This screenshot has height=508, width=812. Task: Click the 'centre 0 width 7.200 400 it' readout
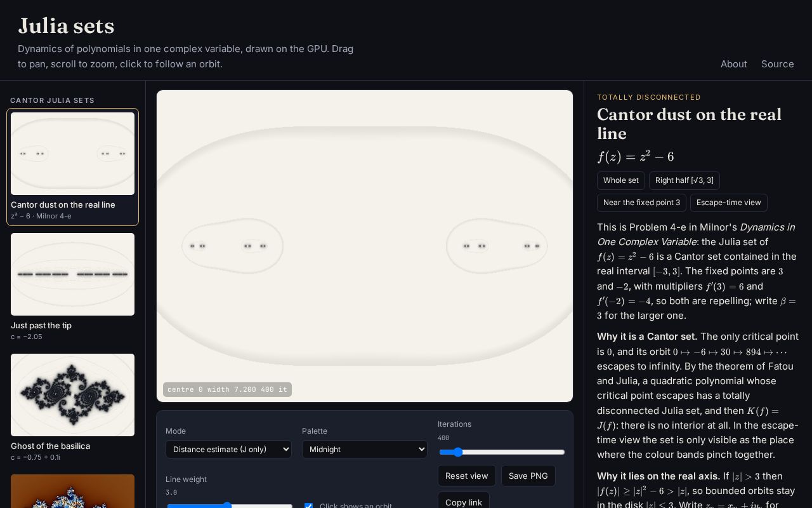tap(227, 389)
